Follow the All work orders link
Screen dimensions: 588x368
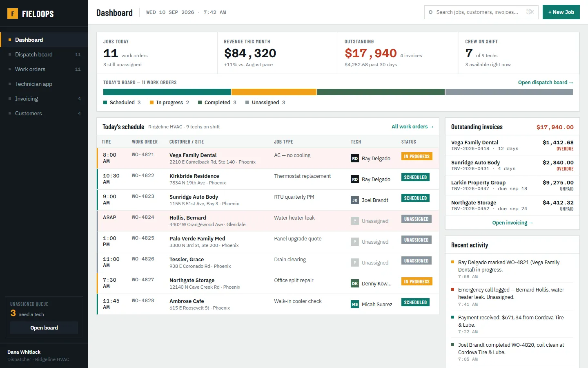coord(412,127)
